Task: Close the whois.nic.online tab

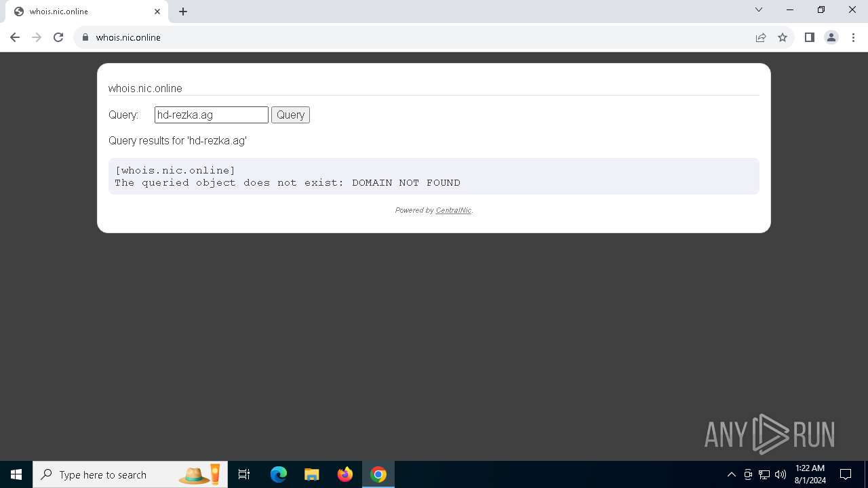Action: 157,12
